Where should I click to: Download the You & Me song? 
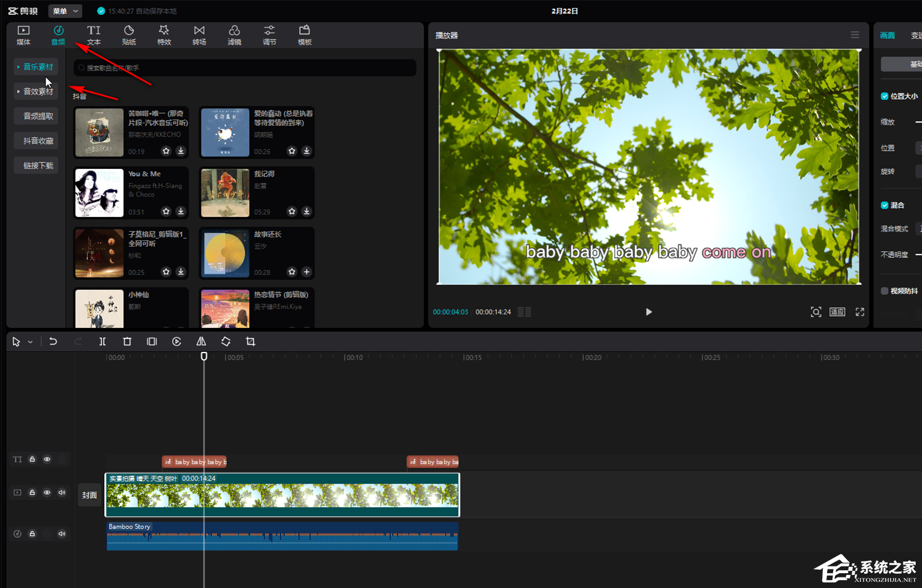tap(181, 211)
